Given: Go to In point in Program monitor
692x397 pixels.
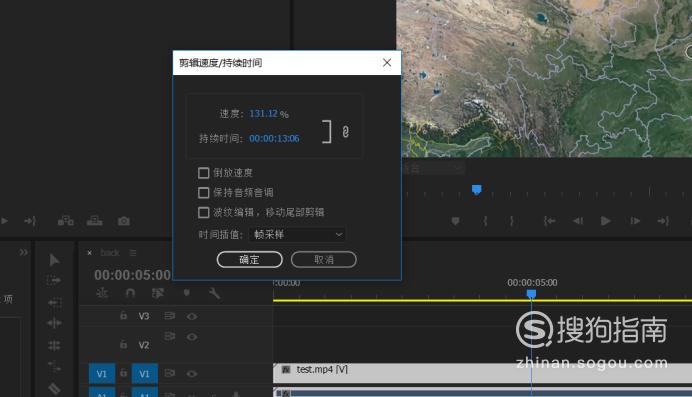Looking at the screenshot, I should tap(549, 221).
